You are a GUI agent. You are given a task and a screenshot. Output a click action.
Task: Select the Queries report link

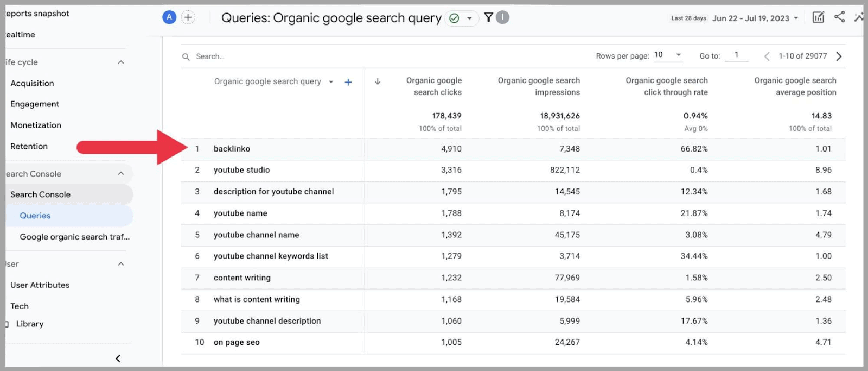(35, 216)
